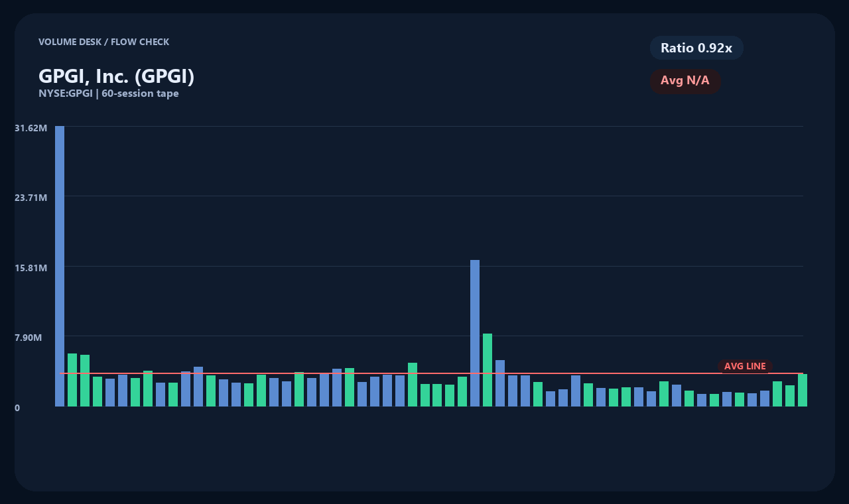
Task: Click the 0 axis label
Action: pyautogui.click(x=17, y=408)
